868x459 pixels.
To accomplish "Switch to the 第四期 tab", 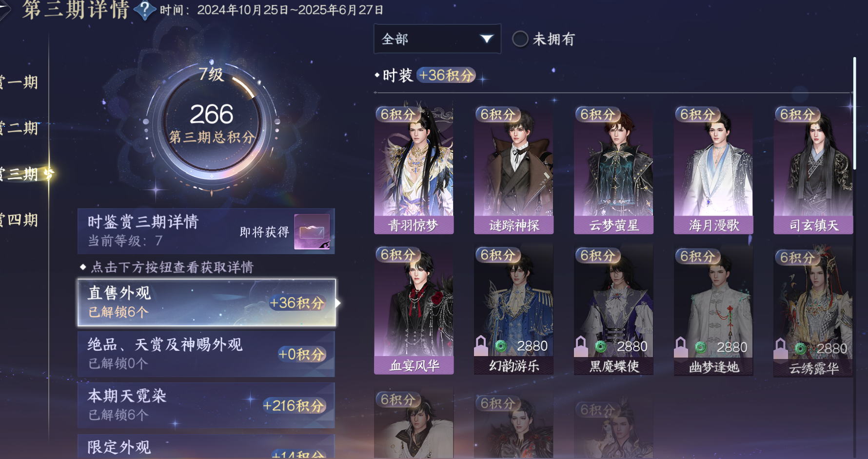I will pyautogui.click(x=20, y=220).
